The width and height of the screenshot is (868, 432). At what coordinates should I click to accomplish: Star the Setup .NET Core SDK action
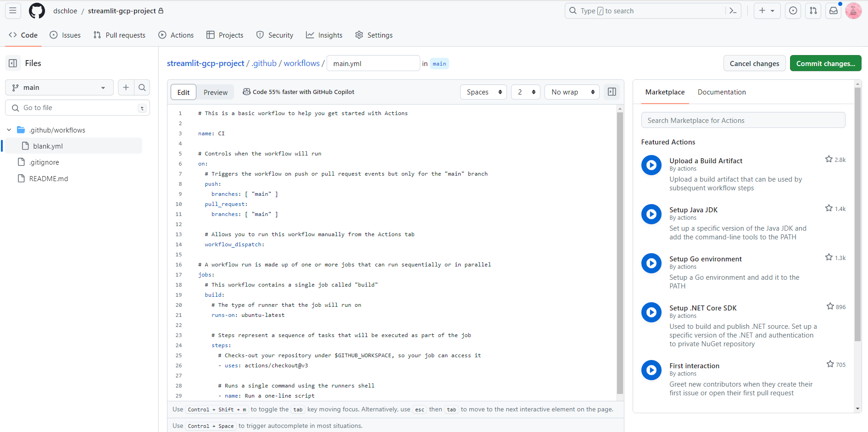tap(830, 306)
